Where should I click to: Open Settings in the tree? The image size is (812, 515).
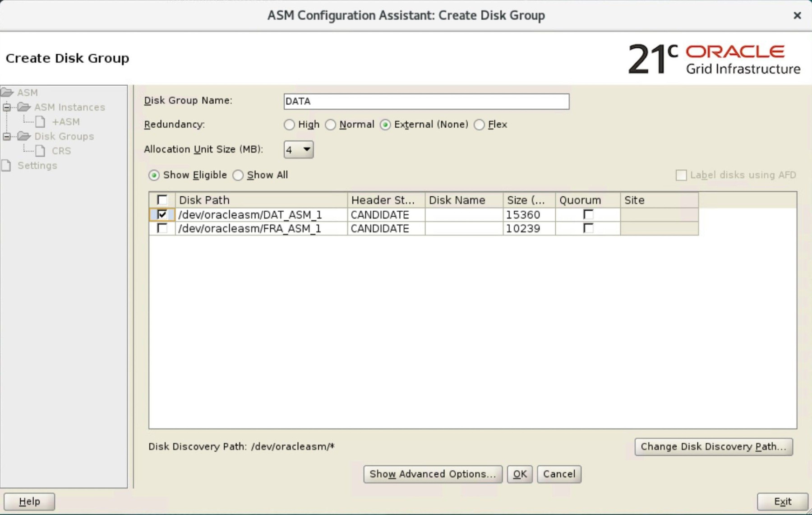point(37,166)
